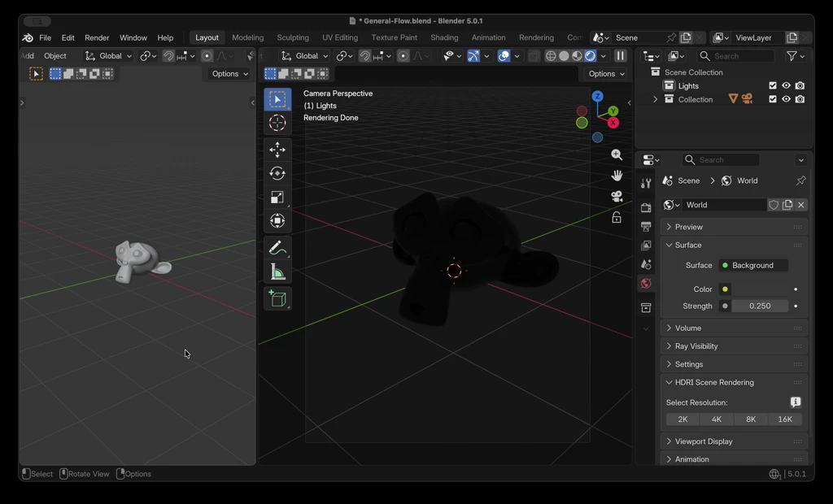Disable Collection for rendering via camera icon
The image size is (833, 504).
(x=799, y=98)
